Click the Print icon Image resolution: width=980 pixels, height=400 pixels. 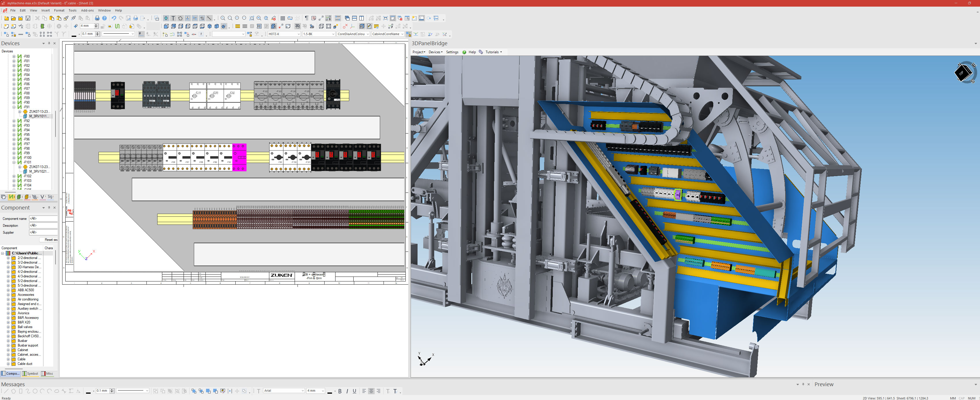pos(97,18)
